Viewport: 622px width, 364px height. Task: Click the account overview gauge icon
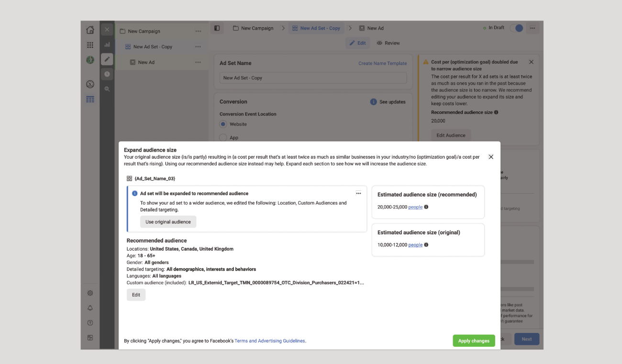90,84
